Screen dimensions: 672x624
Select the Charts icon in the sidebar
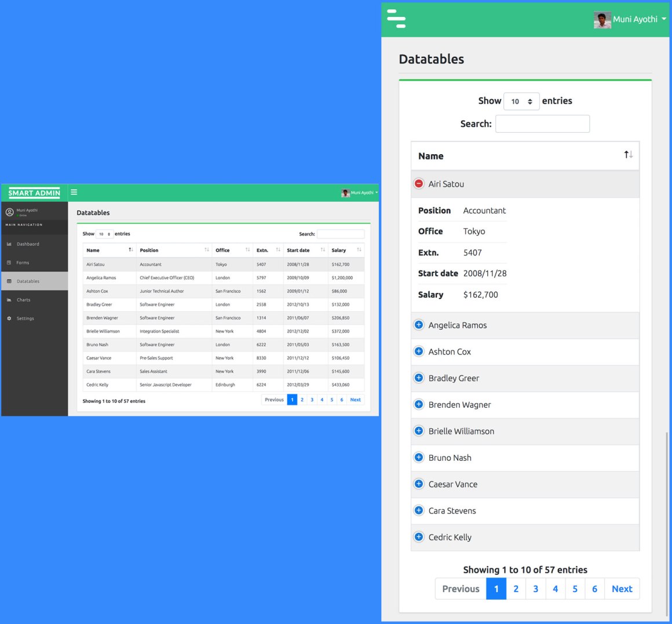(10, 300)
